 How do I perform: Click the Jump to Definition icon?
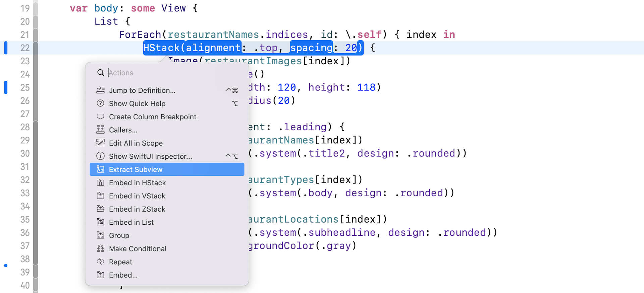tap(100, 90)
